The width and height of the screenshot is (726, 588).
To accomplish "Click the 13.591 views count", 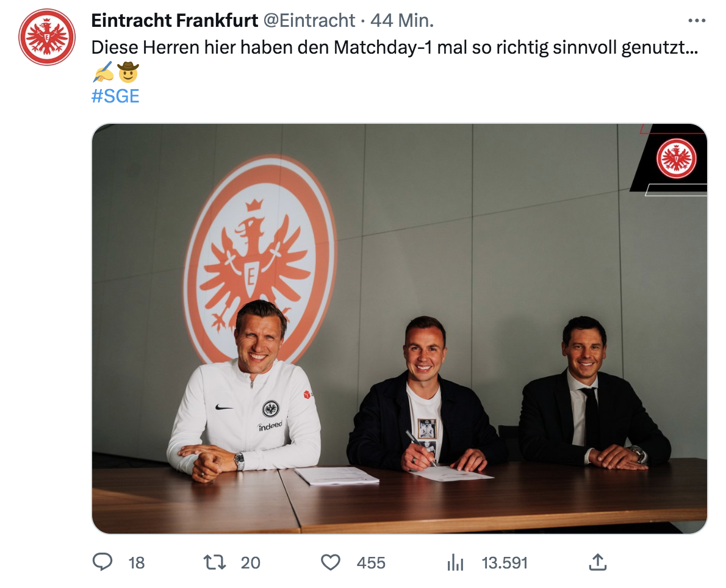I will click(505, 562).
